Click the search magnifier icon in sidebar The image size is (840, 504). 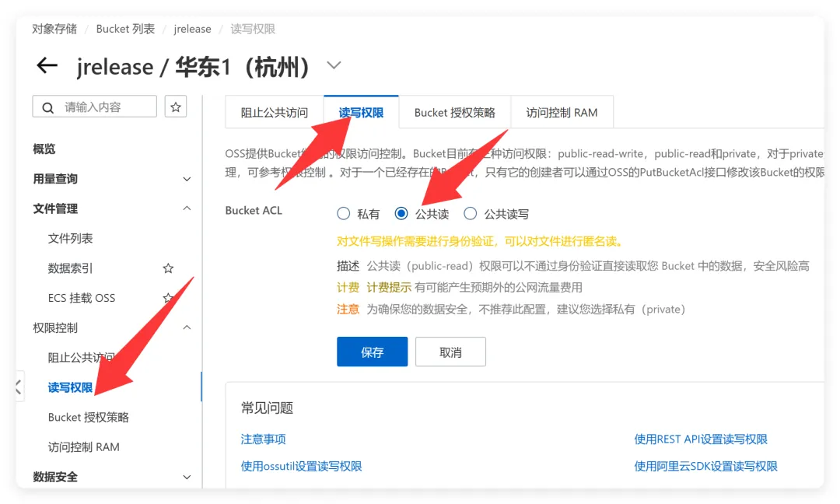[48, 107]
